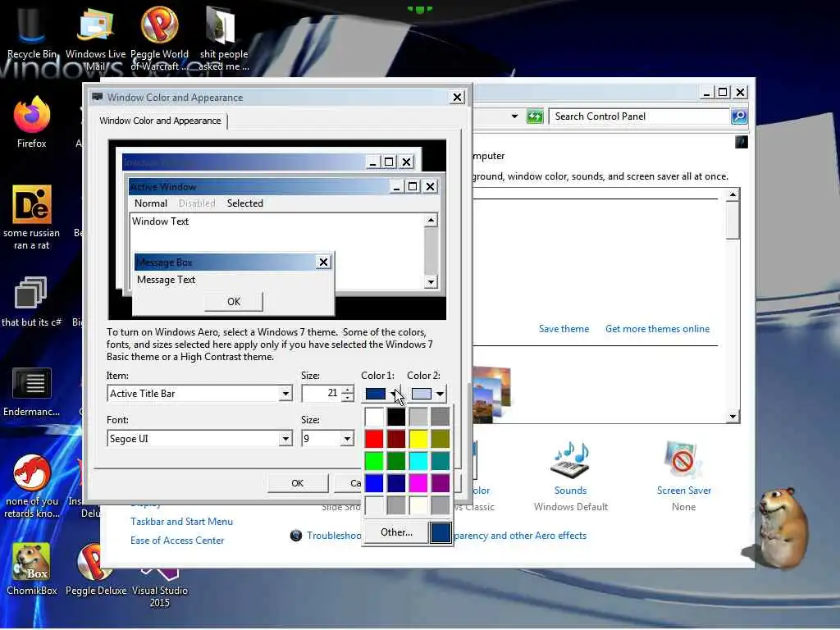This screenshot has width=840, height=630.
Task: Select the Peggle Deluxe desktop icon
Action: (x=96, y=569)
